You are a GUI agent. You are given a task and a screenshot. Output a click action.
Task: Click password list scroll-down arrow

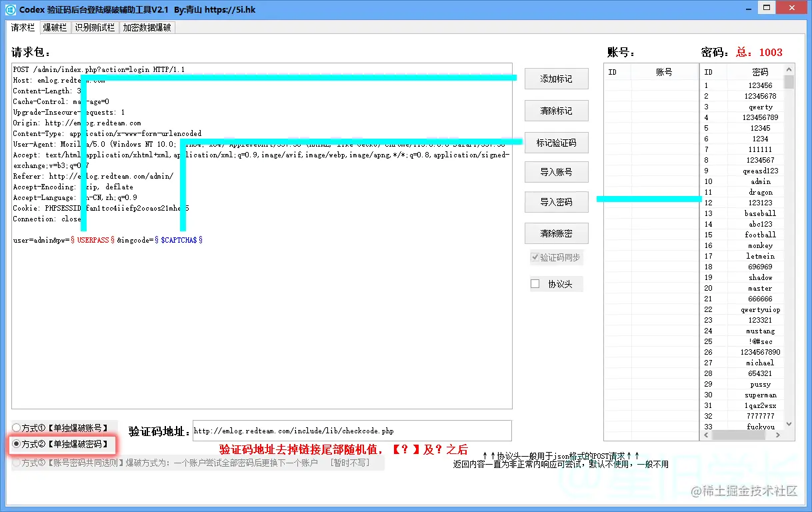pyautogui.click(x=789, y=424)
